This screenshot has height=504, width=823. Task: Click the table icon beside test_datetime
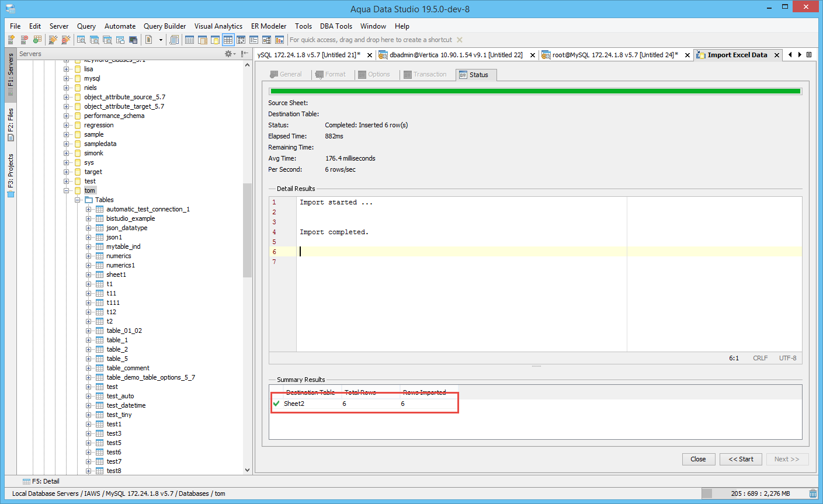click(99, 405)
